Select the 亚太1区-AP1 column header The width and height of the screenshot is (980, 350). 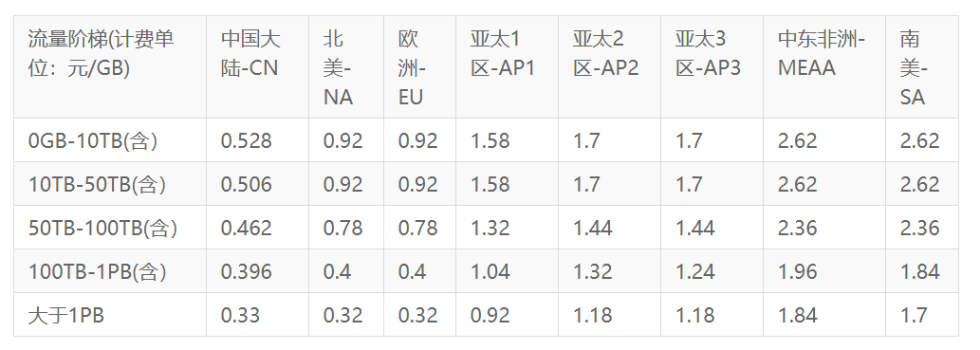508,67
